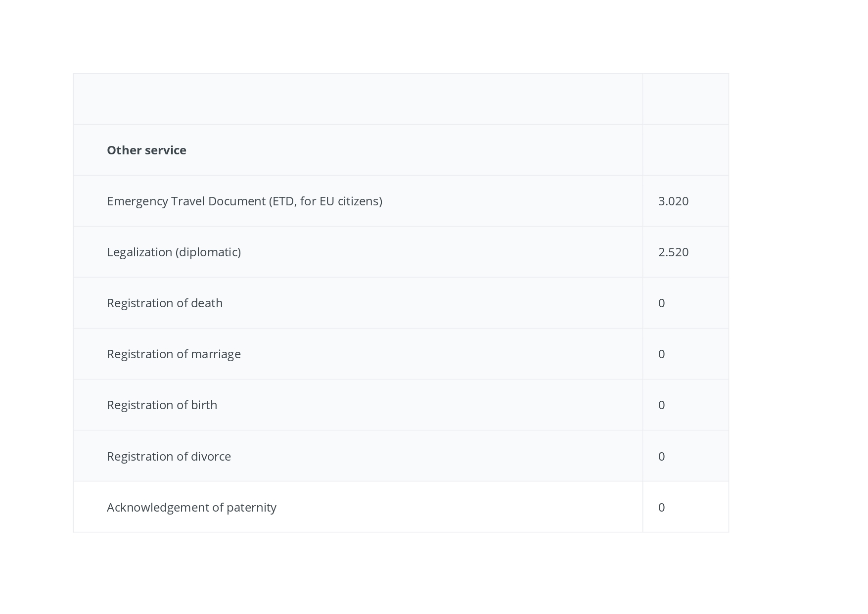Click the 0 value for Acknowledgement of paternity
This screenshot has width=868, height=614.
click(661, 507)
